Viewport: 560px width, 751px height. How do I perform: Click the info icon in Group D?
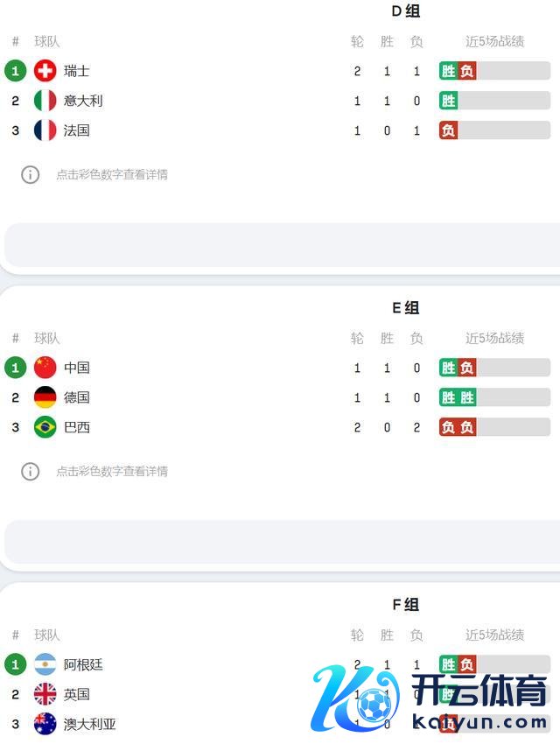coord(31,174)
